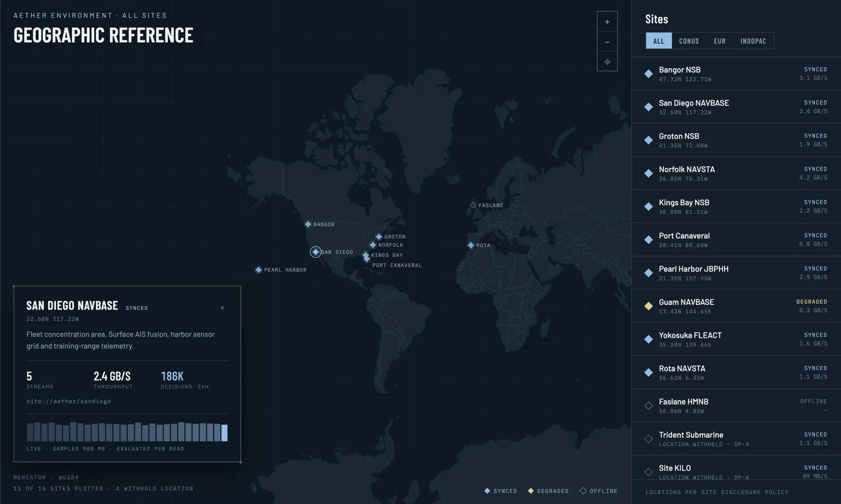
Task: Click the Groton marker on map
Action: [x=378, y=237]
